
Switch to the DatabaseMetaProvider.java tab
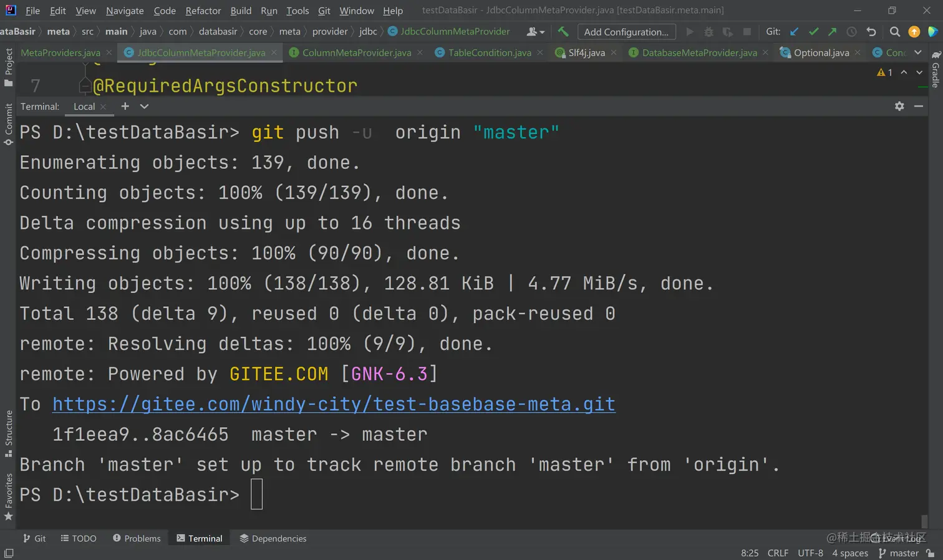pos(699,52)
